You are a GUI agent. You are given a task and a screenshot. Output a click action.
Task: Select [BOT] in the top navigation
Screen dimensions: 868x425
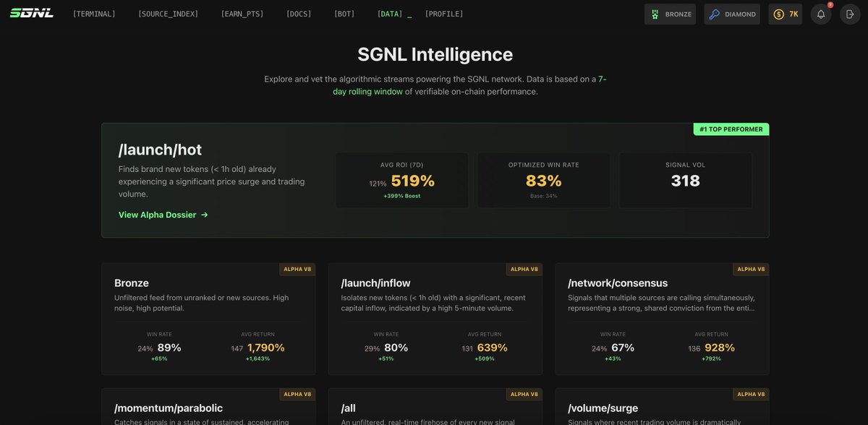[x=344, y=14]
